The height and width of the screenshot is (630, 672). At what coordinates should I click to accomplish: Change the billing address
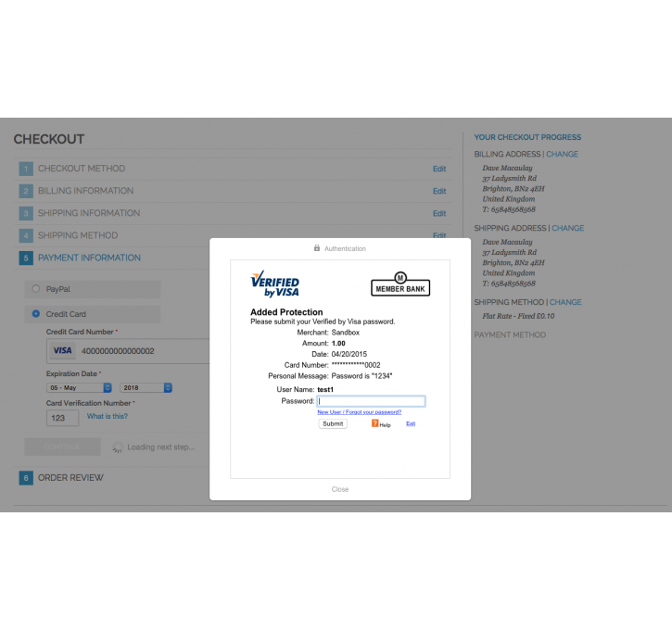pos(562,154)
